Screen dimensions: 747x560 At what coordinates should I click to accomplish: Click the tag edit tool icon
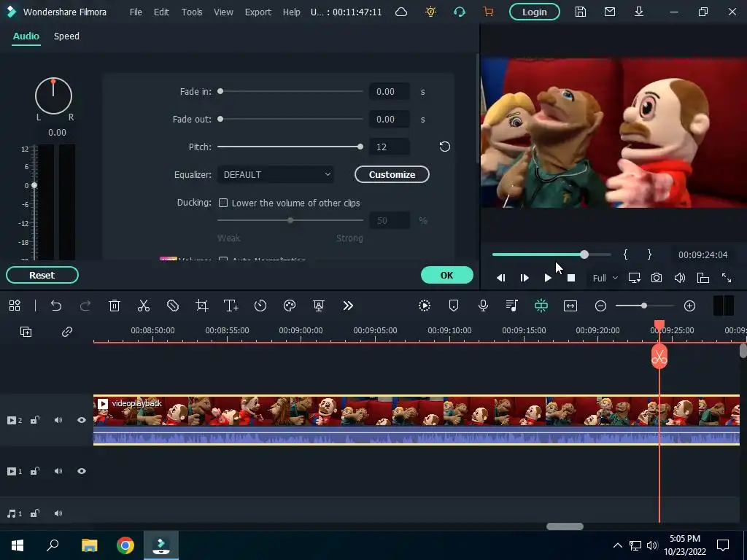173,306
